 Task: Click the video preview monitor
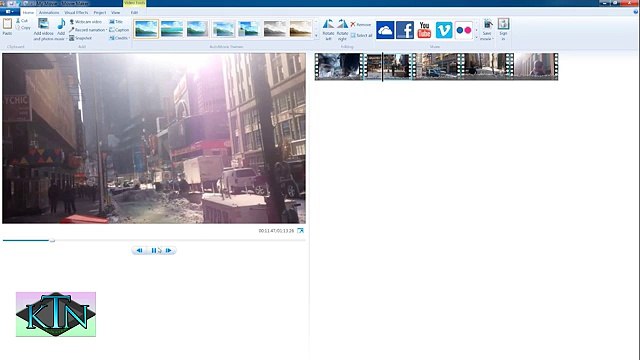pos(154,138)
